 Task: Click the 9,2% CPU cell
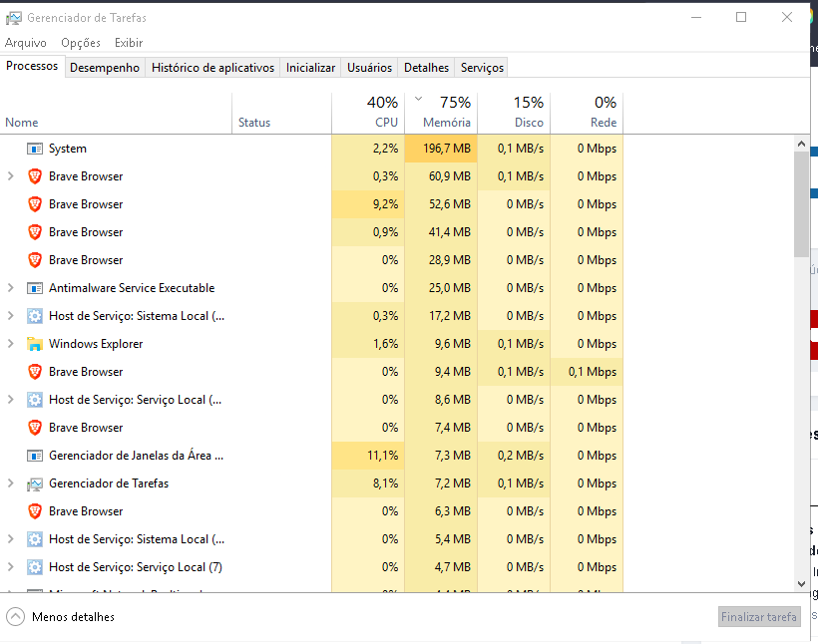tap(368, 204)
